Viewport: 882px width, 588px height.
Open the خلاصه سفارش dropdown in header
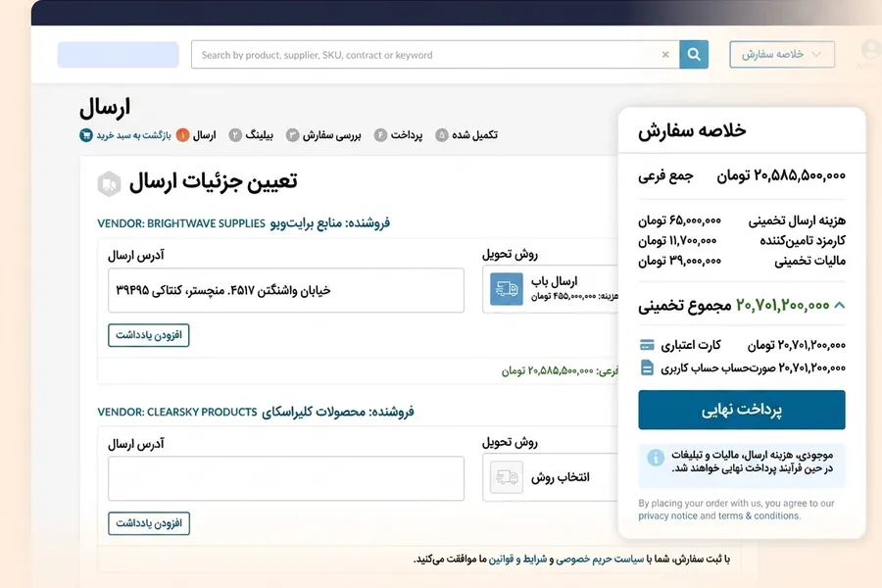(x=782, y=55)
